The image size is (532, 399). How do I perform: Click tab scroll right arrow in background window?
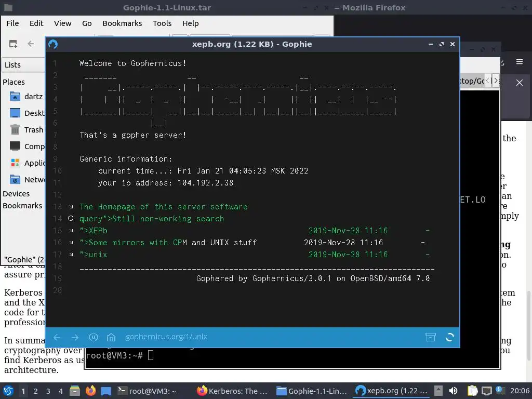pos(496,81)
